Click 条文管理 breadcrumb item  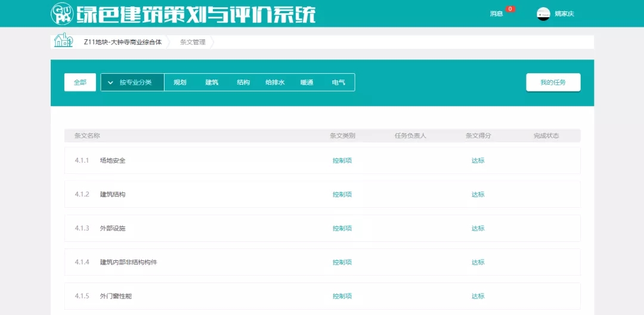[x=193, y=42]
